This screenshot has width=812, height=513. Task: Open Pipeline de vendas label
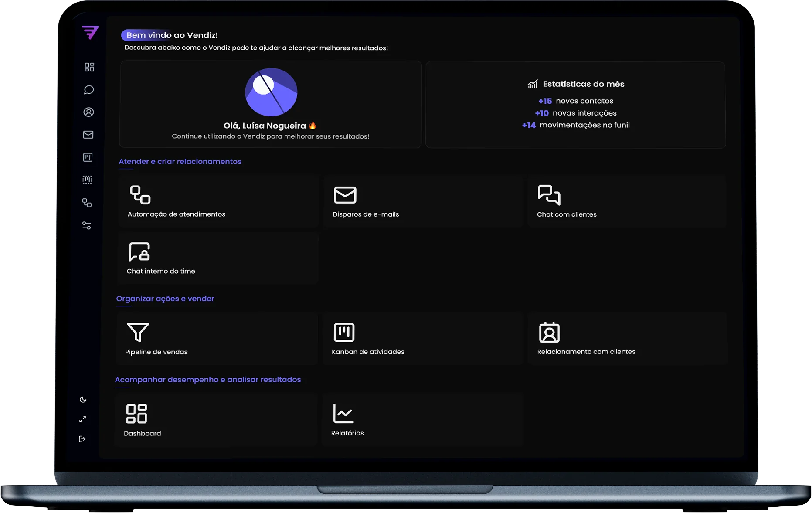click(x=156, y=352)
